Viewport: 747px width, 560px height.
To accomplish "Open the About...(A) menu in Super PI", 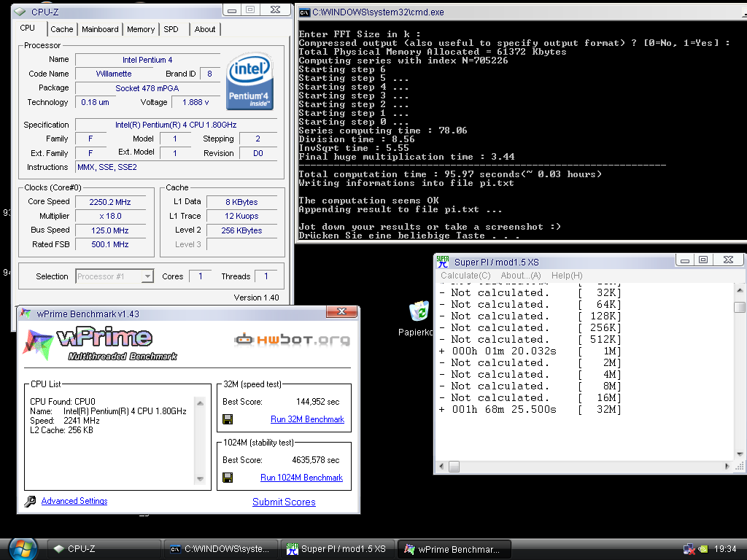I will point(521,275).
